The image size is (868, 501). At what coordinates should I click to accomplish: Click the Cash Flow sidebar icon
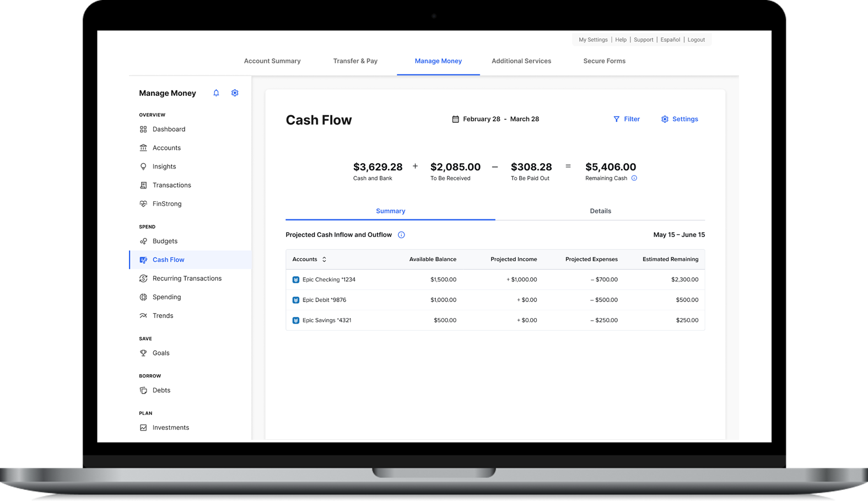143,260
